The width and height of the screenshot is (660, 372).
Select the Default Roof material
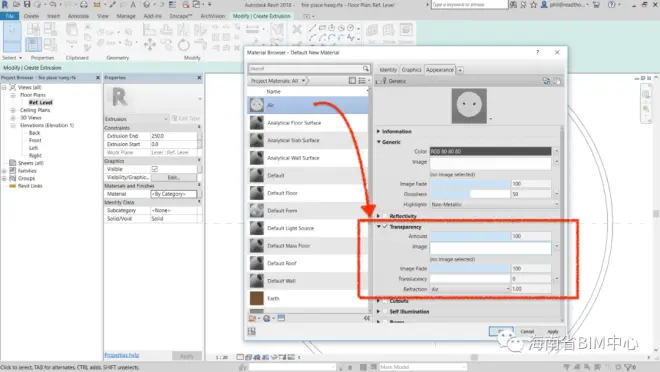pyautogui.click(x=309, y=263)
